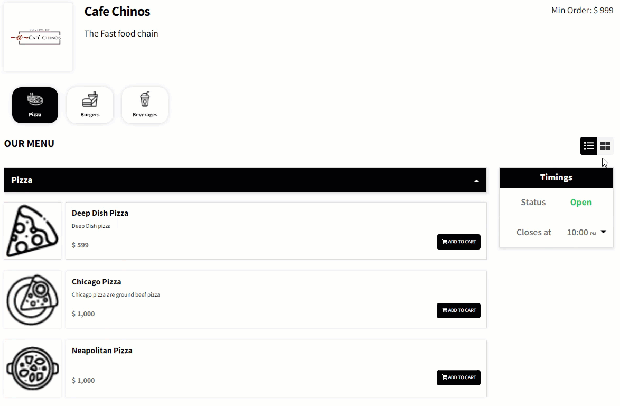Collapse the Pizza menu section
Viewport: 620px width, 406px height.
[475, 181]
